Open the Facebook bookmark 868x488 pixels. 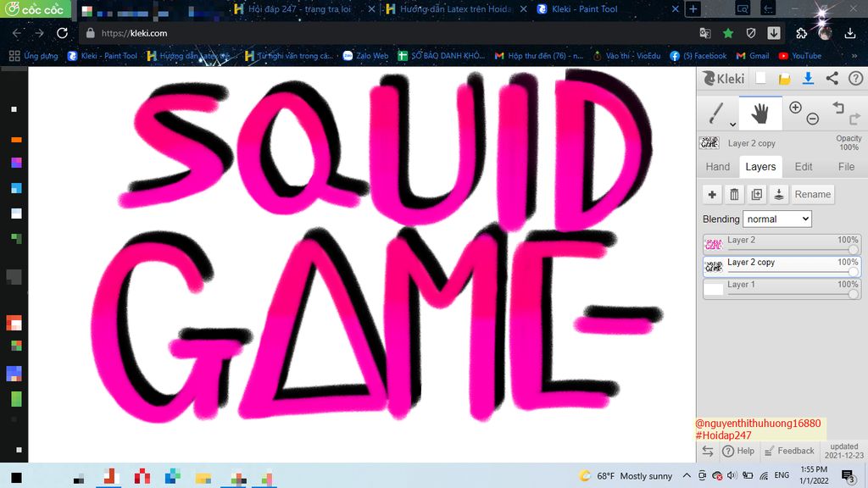click(698, 56)
